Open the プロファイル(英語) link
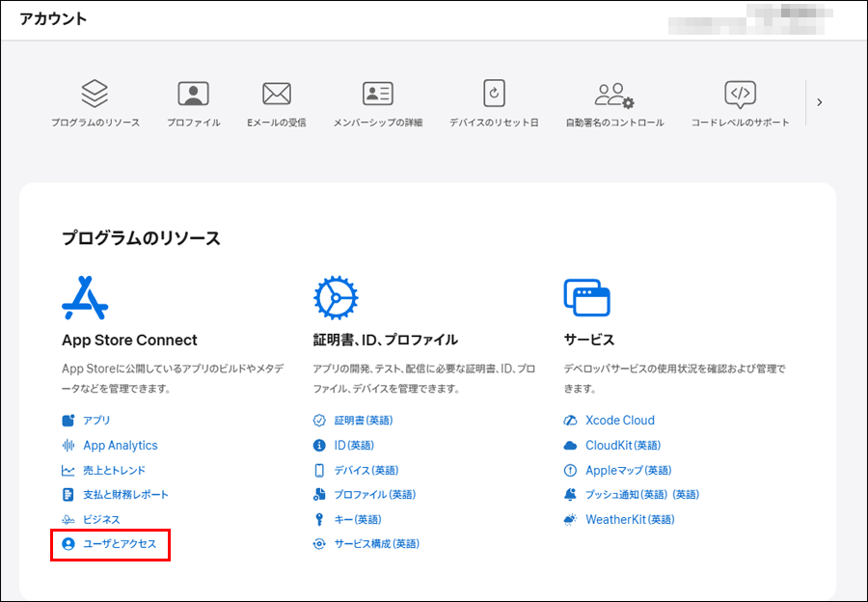 tap(375, 495)
